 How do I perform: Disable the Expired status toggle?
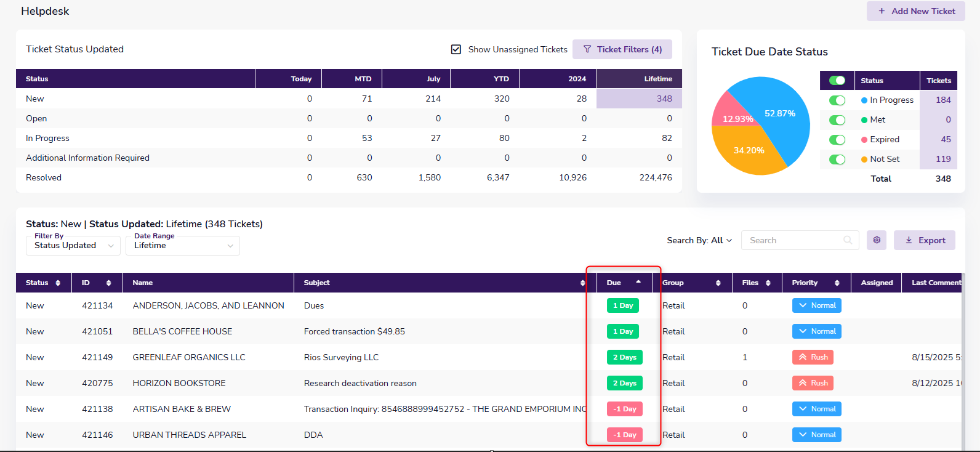(x=837, y=140)
